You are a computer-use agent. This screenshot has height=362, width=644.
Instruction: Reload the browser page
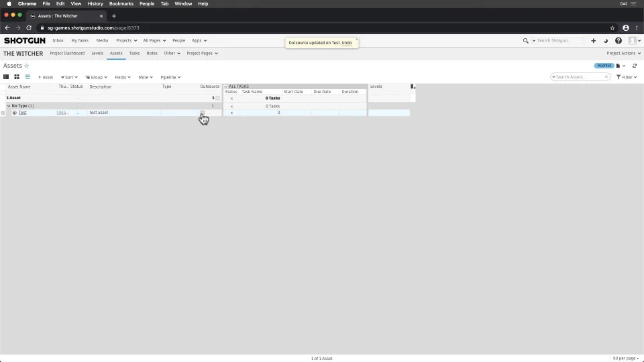click(x=29, y=28)
